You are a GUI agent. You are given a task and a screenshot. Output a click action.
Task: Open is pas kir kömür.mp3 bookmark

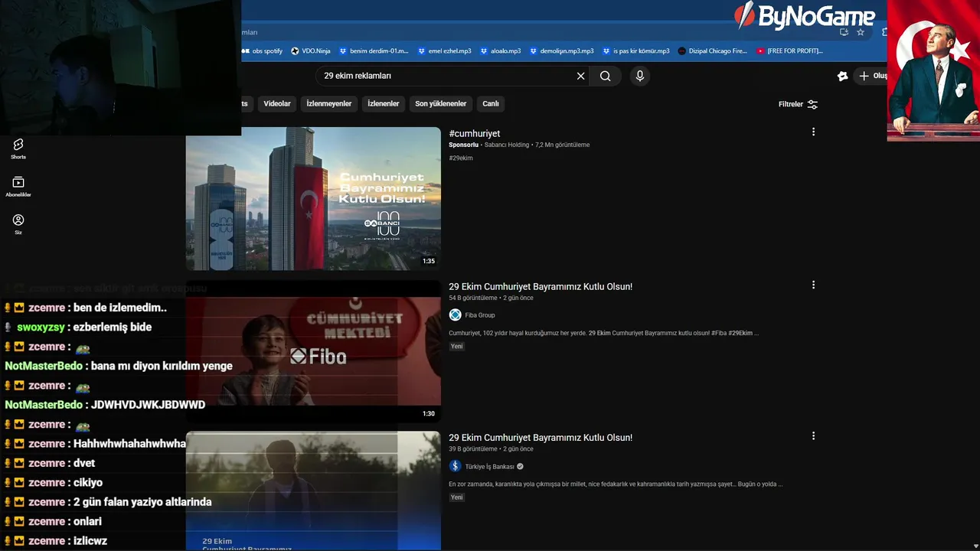tap(636, 51)
